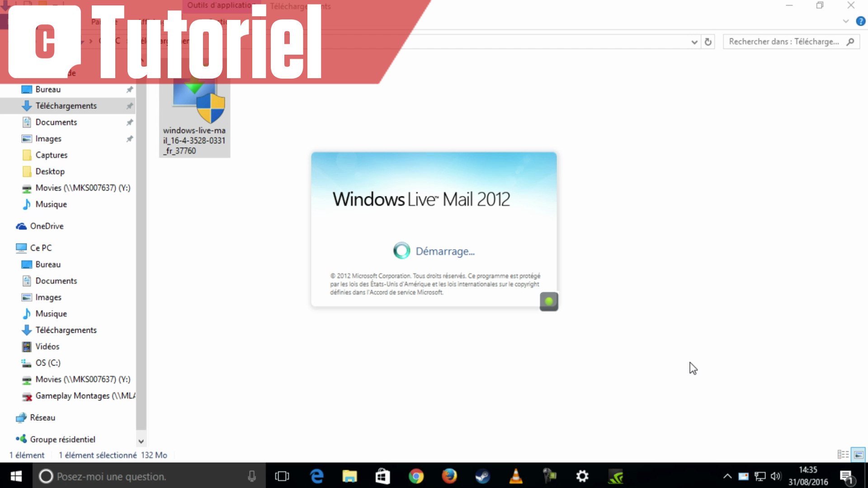Viewport: 868px width, 488px height.
Task: Expand the ribbon chevron
Action: (x=846, y=21)
